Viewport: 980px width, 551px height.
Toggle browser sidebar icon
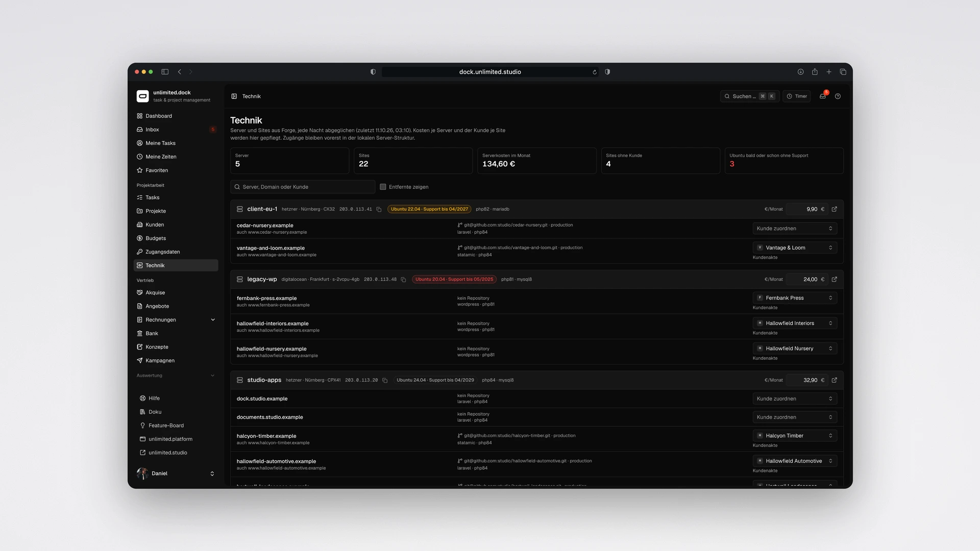(x=165, y=72)
